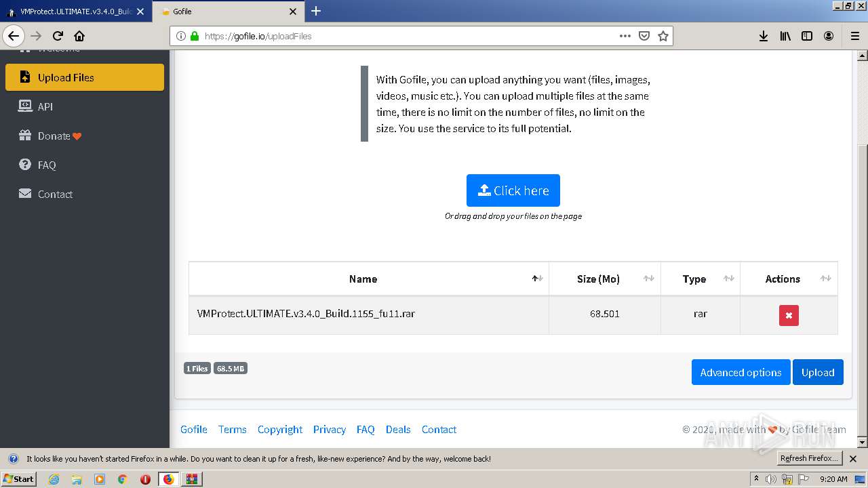Click the blue Click here upload button
Image resolution: width=868 pixels, height=488 pixels.
click(x=513, y=190)
